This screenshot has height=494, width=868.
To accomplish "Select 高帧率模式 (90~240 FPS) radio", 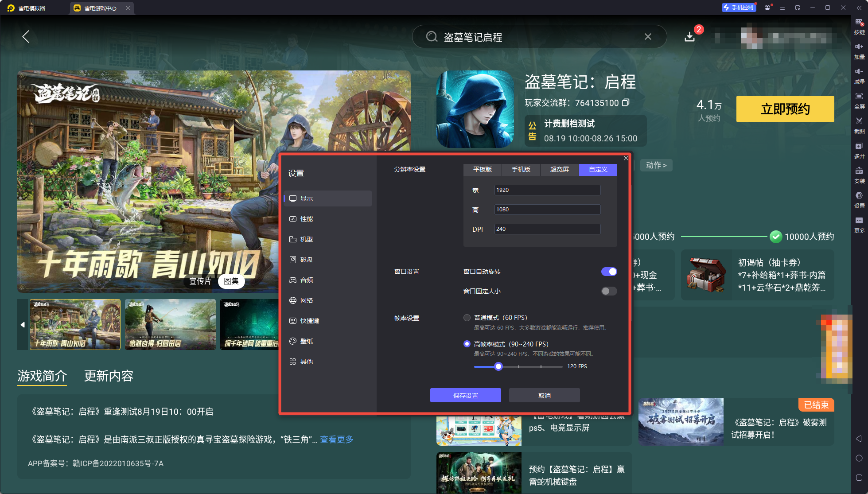I will 467,344.
